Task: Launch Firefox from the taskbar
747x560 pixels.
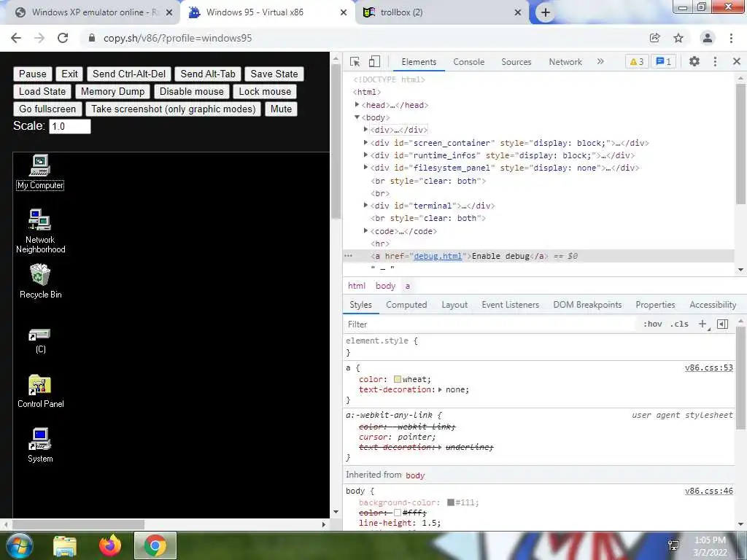Action: pos(110,545)
